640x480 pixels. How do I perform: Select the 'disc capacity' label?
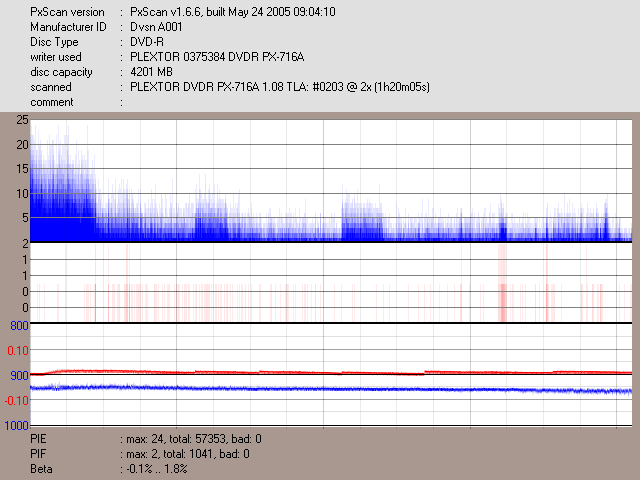click(x=61, y=72)
